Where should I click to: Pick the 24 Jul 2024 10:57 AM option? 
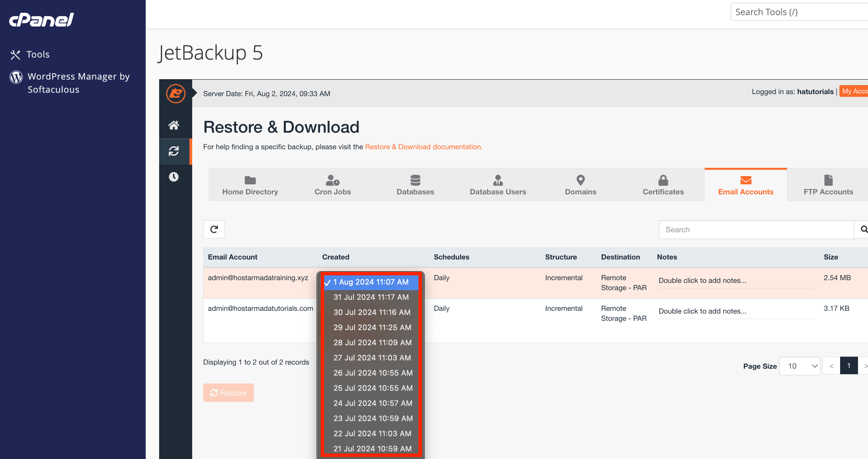[371, 403]
